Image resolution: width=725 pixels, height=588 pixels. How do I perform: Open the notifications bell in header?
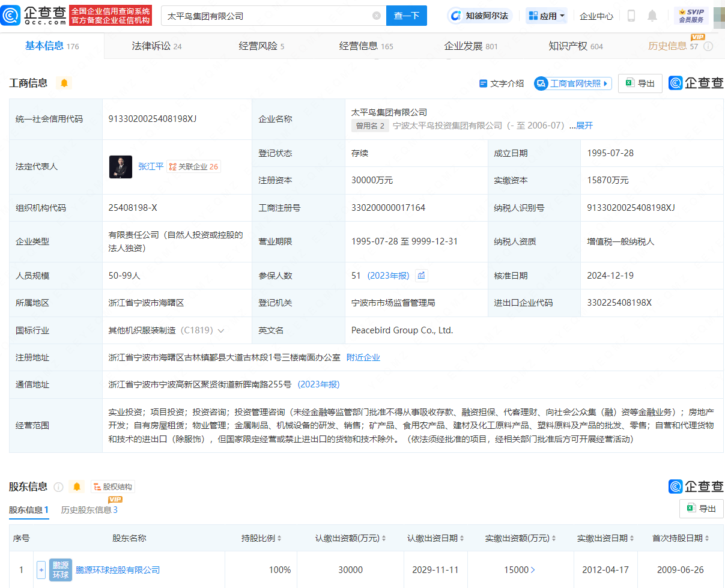click(x=652, y=16)
